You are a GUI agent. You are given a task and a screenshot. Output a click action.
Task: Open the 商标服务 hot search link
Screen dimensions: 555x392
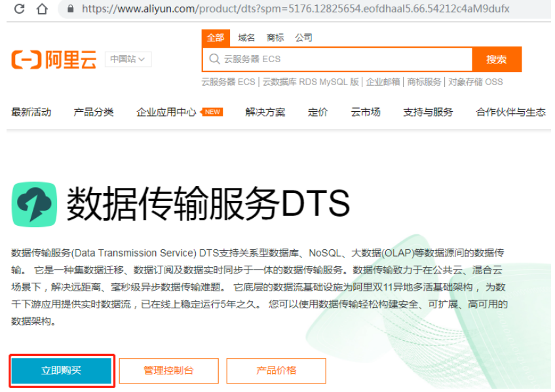(424, 82)
